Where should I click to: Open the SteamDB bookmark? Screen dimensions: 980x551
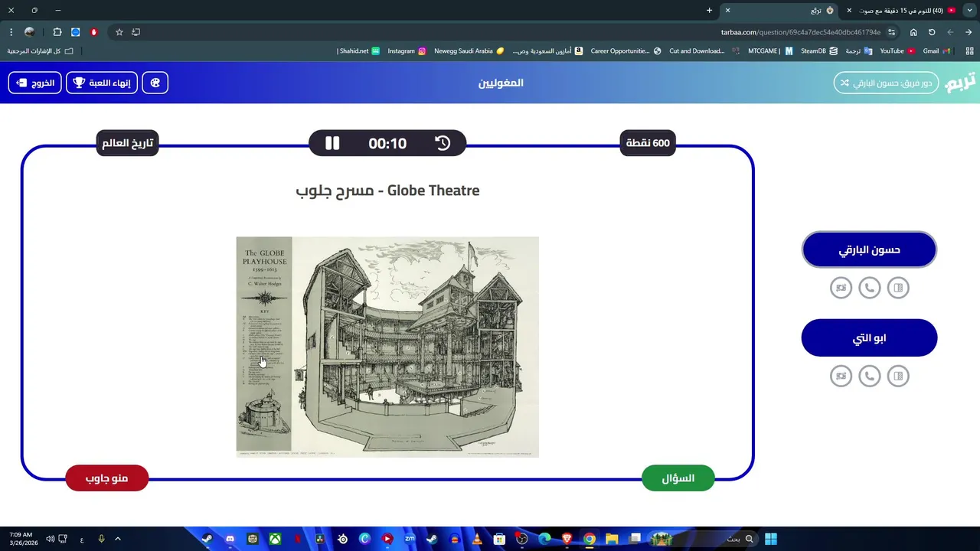pyautogui.click(x=818, y=51)
